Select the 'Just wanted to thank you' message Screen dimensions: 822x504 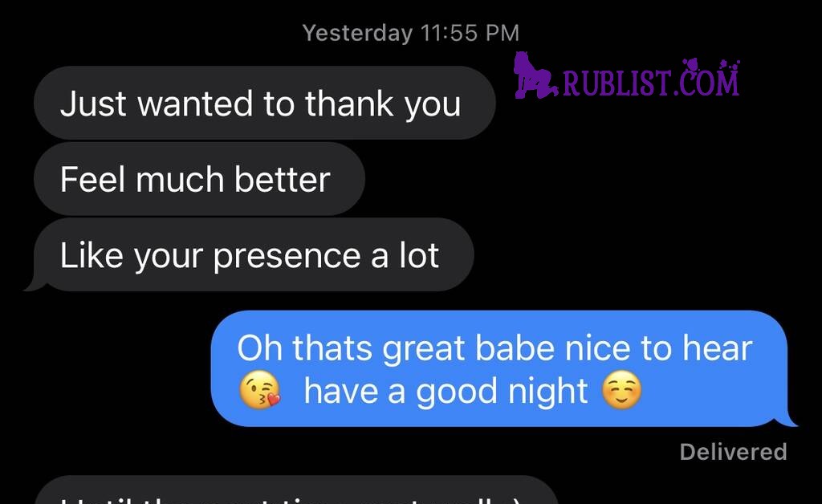[x=265, y=103]
